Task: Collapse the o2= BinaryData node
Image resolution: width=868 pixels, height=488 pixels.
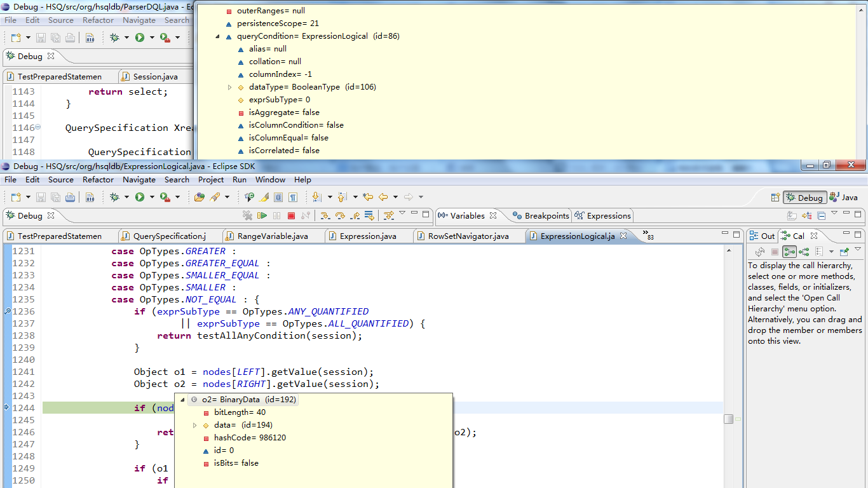Action: 182,400
